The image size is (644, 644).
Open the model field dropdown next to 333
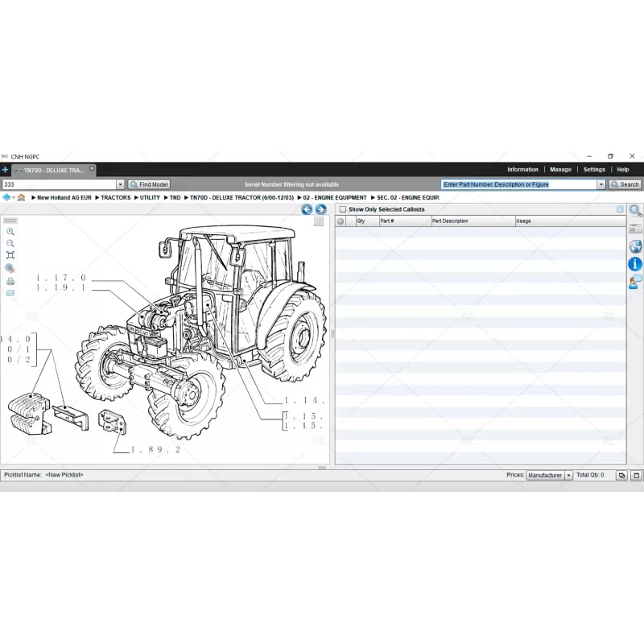pyautogui.click(x=120, y=184)
